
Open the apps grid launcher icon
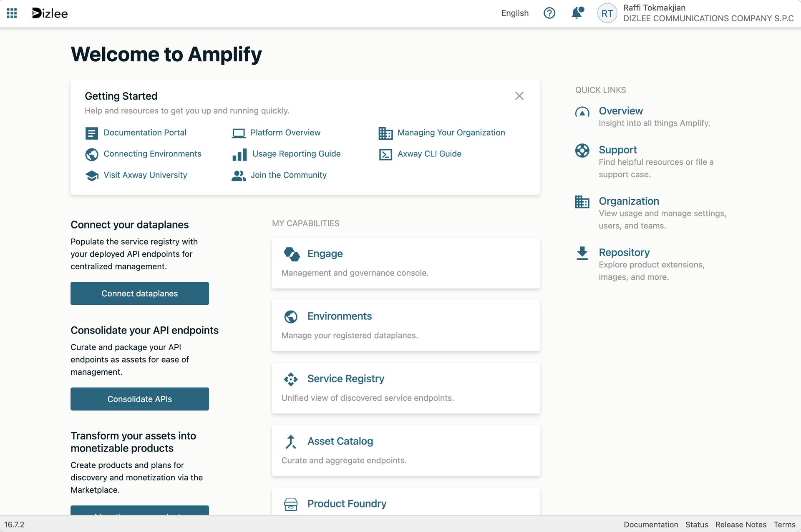coord(12,13)
